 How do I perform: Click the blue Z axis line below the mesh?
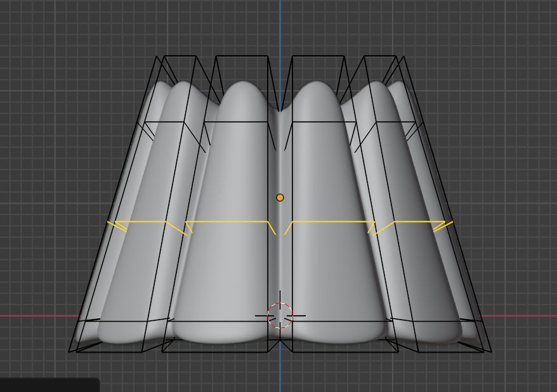click(x=280, y=374)
